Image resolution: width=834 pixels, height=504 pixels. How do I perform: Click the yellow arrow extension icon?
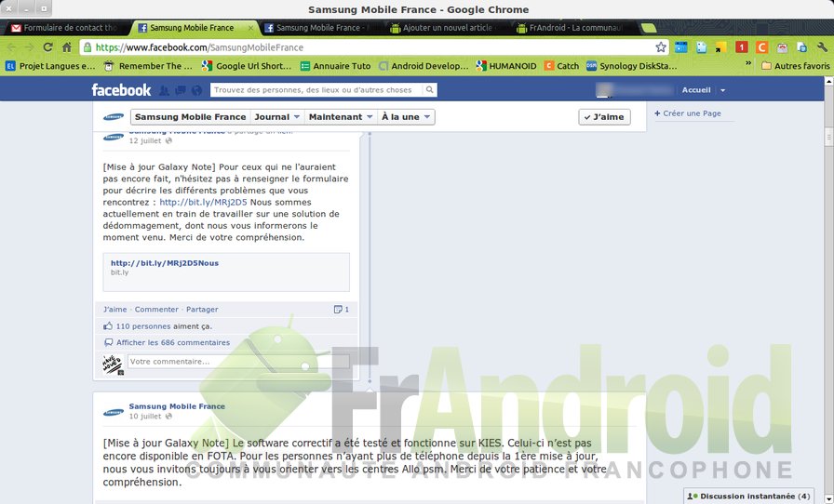pyautogui.click(x=721, y=47)
